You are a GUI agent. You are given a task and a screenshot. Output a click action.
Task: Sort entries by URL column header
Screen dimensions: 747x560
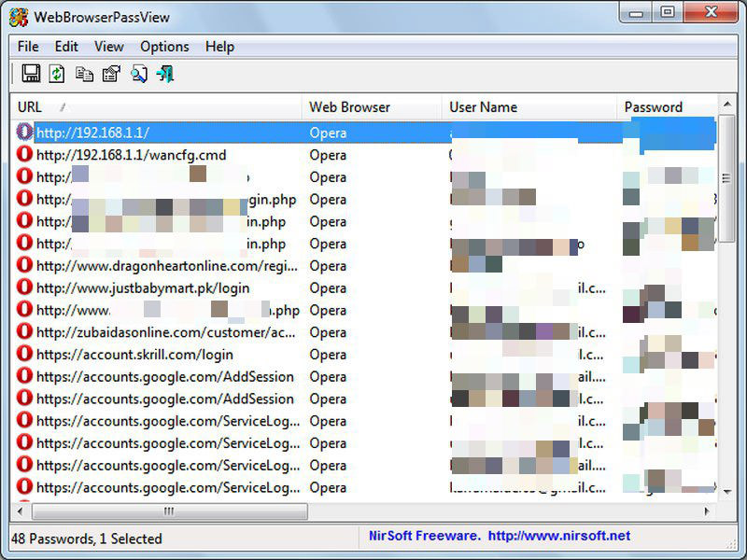click(x=28, y=106)
